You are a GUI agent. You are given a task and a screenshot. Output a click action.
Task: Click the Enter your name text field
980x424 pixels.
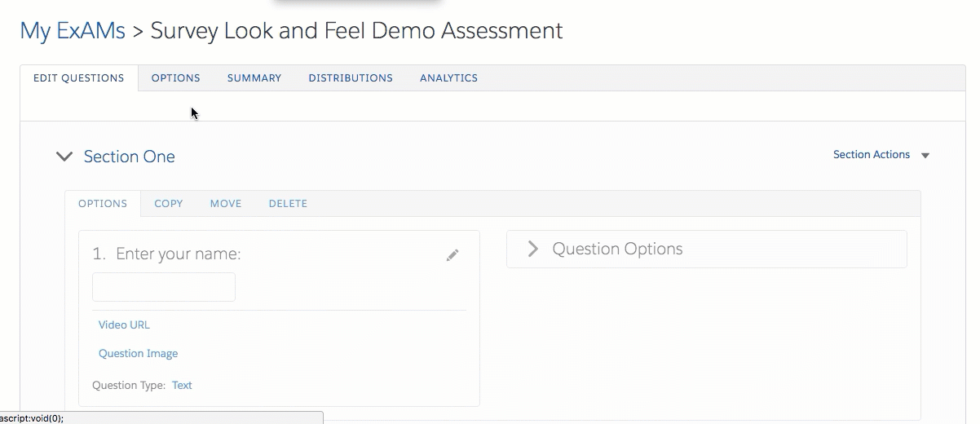coord(164,287)
